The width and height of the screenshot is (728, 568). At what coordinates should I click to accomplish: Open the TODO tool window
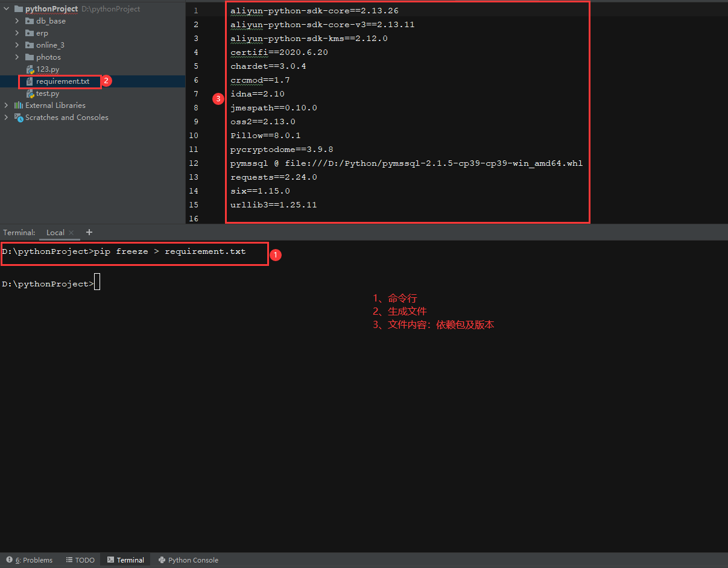[80, 560]
